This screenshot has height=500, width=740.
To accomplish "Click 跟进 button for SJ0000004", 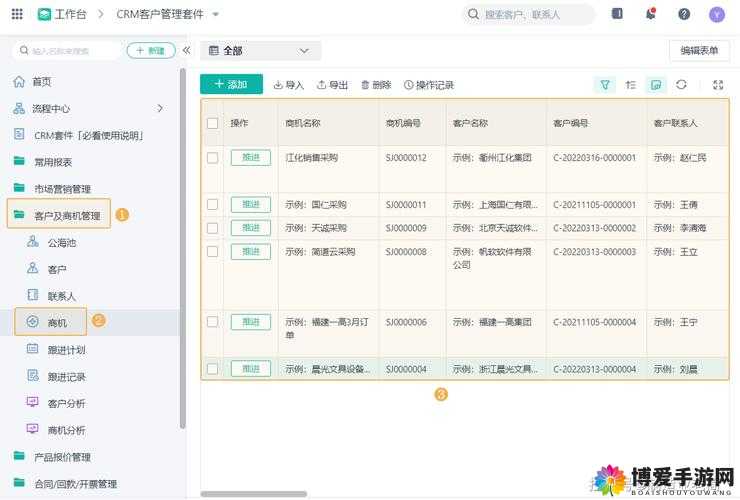I will point(251,368).
